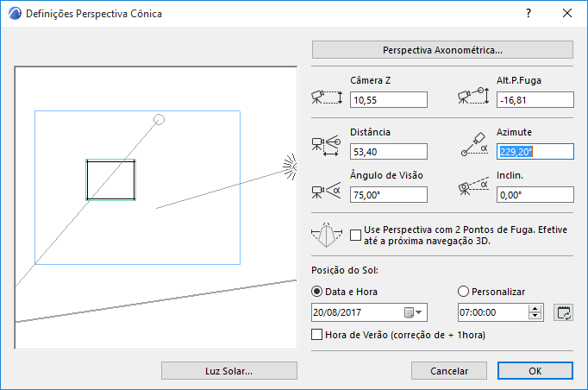The width and height of the screenshot is (588, 390).
Task: Open Perspectiva Axonométrica settings
Action: (x=442, y=49)
